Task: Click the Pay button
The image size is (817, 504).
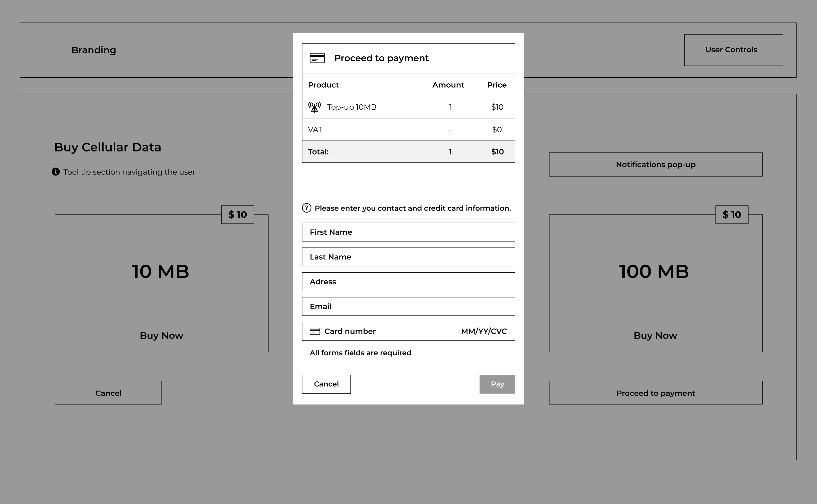Action: click(497, 384)
